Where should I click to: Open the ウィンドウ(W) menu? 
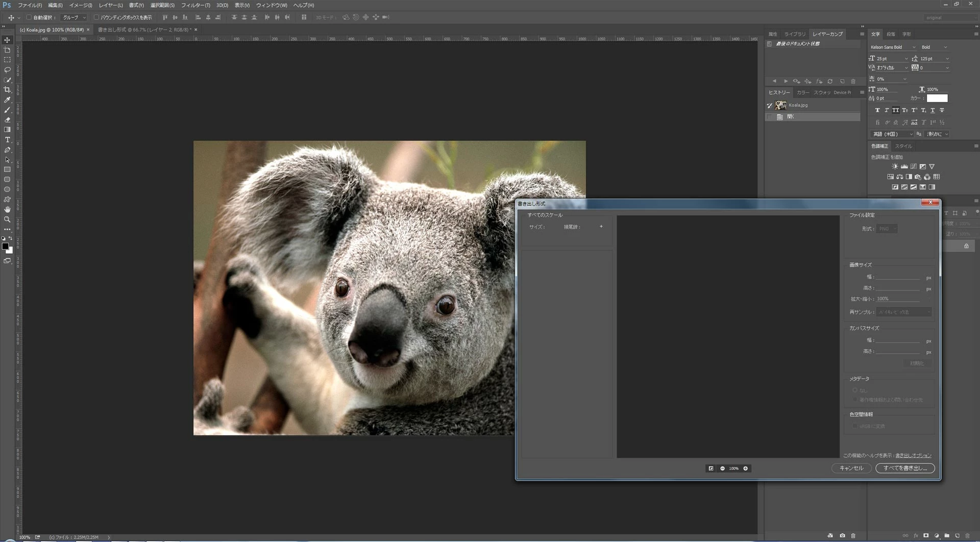pyautogui.click(x=272, y=5)
